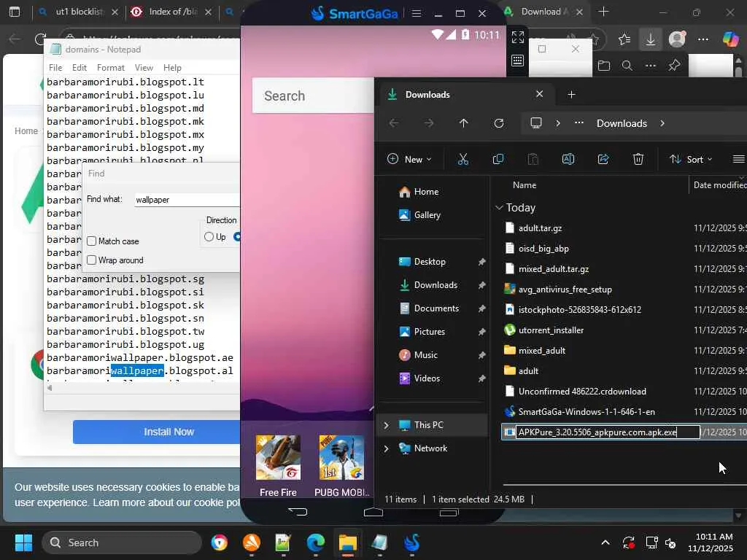This screenshot has width=747, height=560.
Task: Open File Explorer from taskbar
Action: click(x=348, y=542)
